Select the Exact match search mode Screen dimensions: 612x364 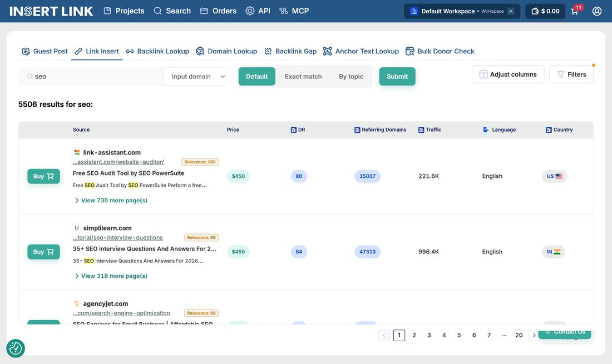tap(303, 76)
